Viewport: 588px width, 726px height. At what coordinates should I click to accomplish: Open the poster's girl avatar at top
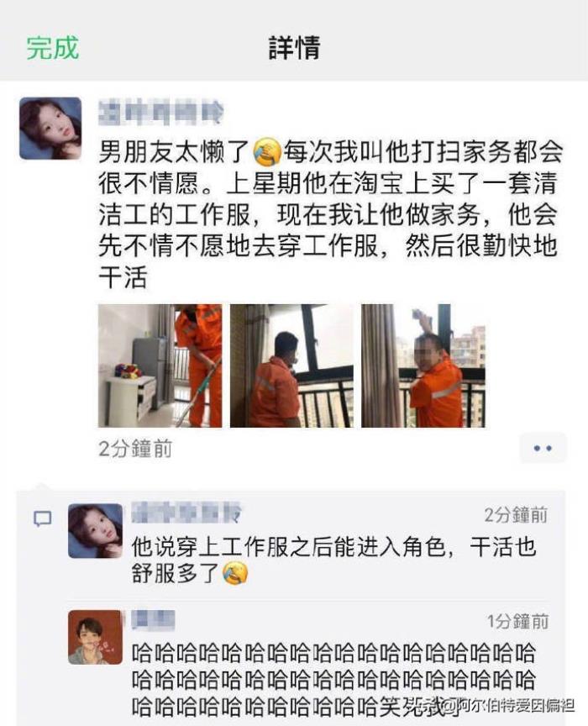50,129
